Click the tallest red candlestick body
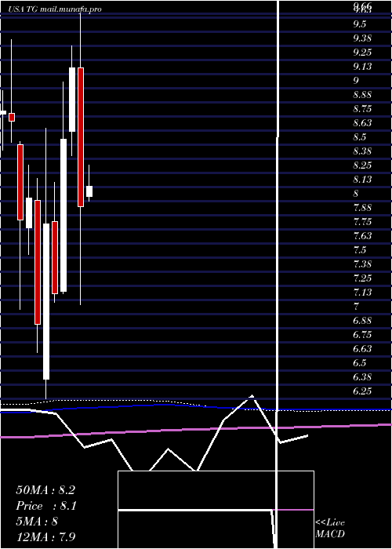Screen dimensions: 392x549 pyautogui.click(x=81, y=137)
